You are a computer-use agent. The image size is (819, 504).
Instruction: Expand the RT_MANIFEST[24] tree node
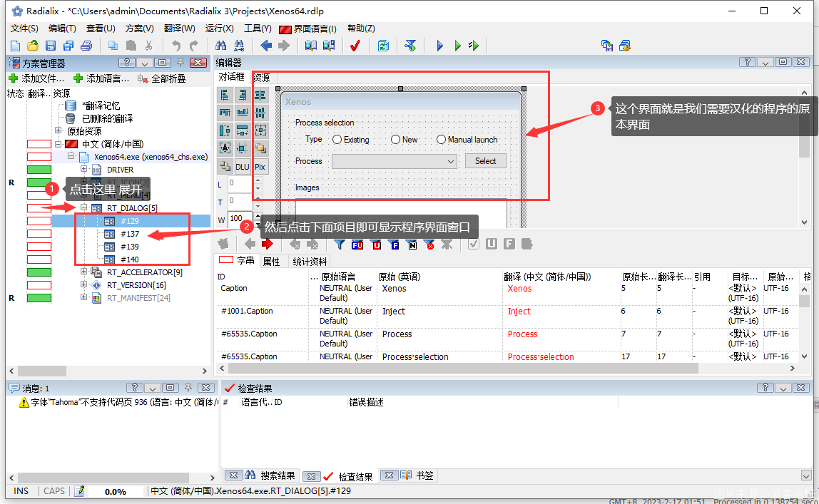coord(83,297)
